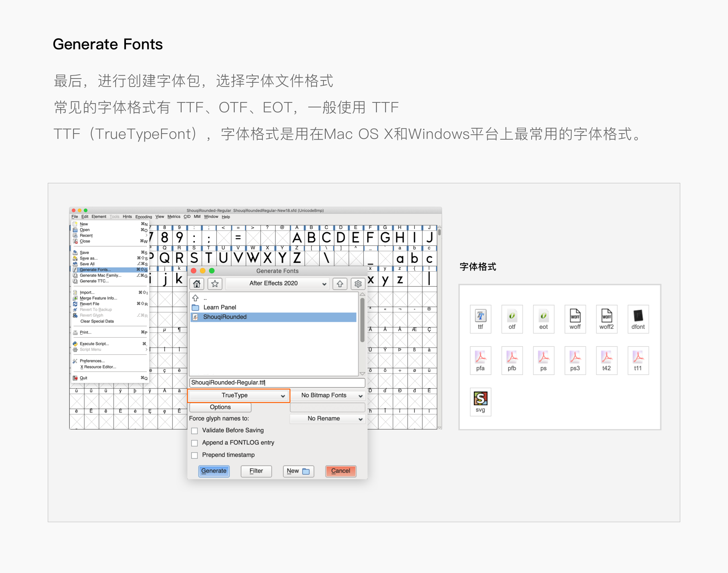Viewport: 728px width, 573px height.
Task: Open the TrueType format dropdown
Action: point(238,395)
